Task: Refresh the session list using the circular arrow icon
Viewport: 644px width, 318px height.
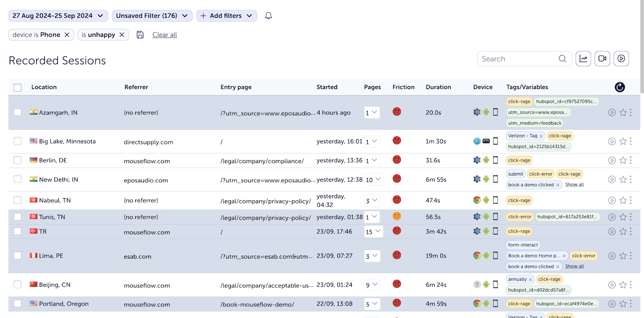Action: (620, 87)
